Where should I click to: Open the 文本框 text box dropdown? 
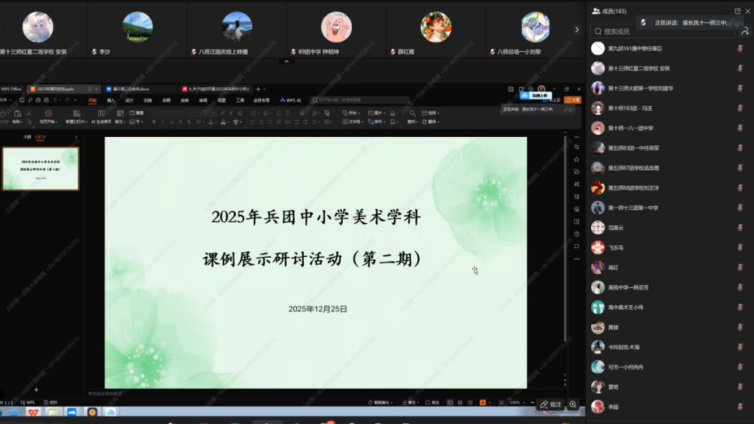(352, 122)
